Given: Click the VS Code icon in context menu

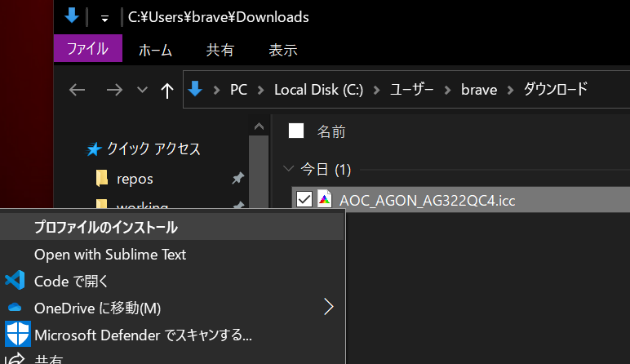Looking at the screenshot, I should pos(16,281).
